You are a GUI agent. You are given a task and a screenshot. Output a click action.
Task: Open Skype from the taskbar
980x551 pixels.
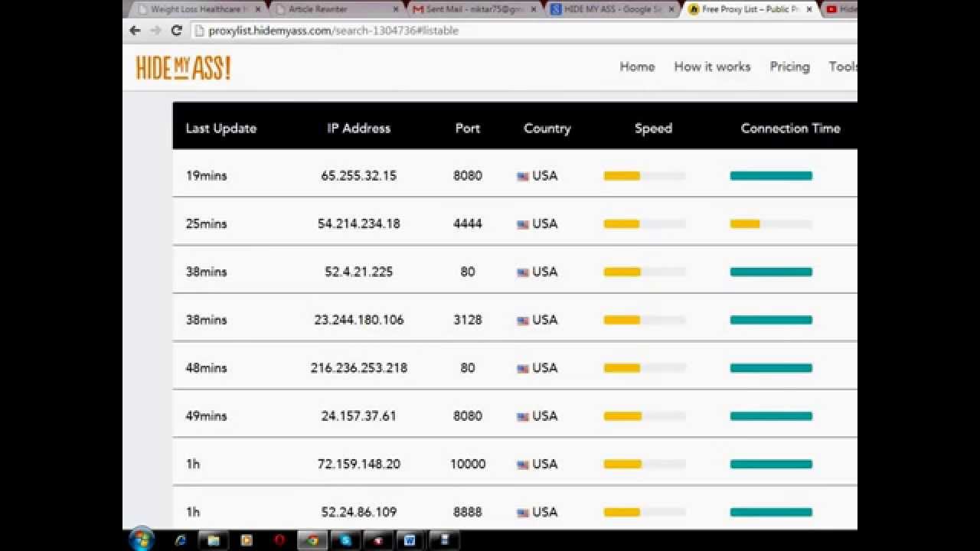click(345, 540)
